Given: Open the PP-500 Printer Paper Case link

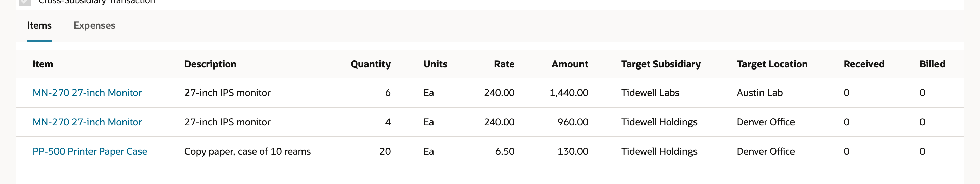Looking at the screenshot, I should [90, 151].
